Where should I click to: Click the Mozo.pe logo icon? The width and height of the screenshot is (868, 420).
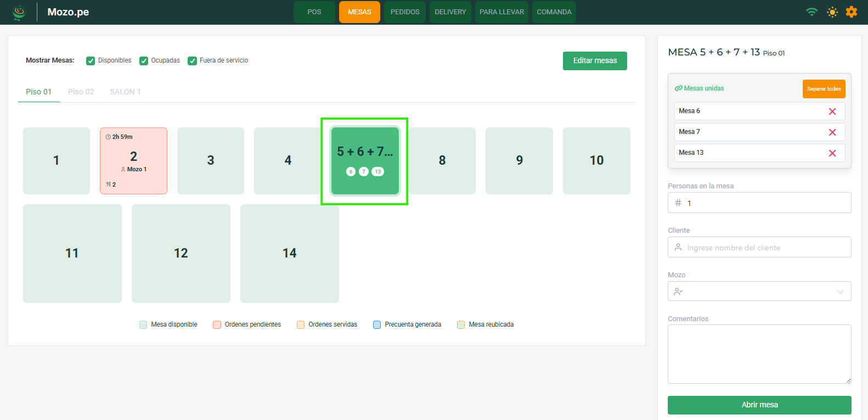click(x=19, y=12)
